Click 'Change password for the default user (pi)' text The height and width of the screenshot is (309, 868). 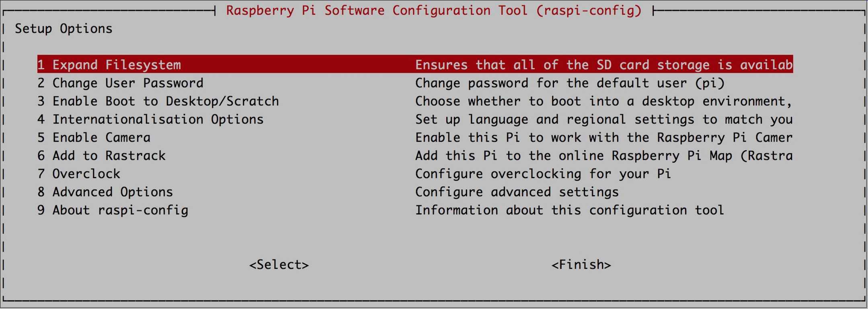[570, 83]
